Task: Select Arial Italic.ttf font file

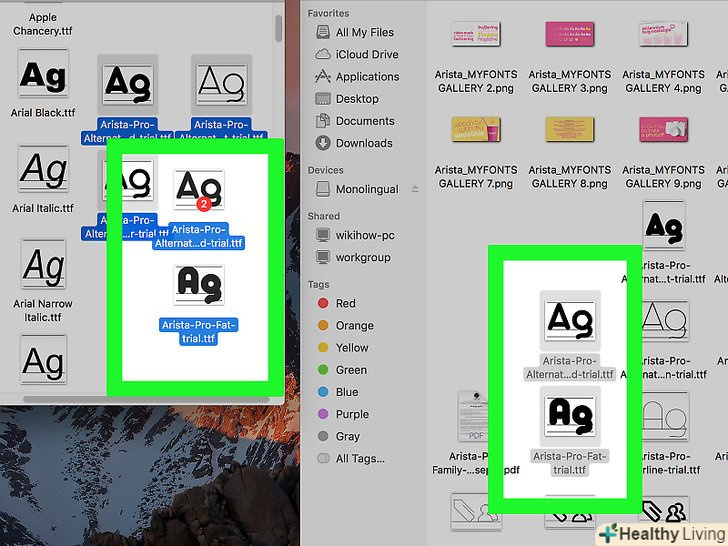Action: pyautogui.click(x=43, y=179)
